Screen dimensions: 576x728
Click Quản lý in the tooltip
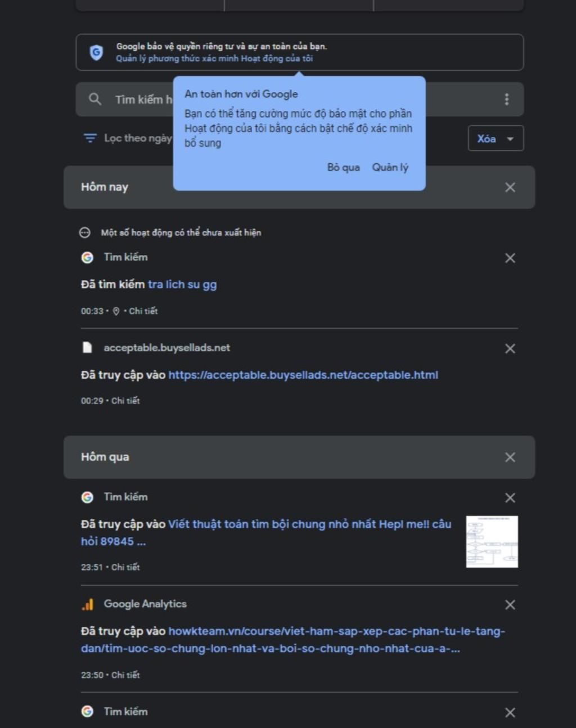(x=390, y=167)
